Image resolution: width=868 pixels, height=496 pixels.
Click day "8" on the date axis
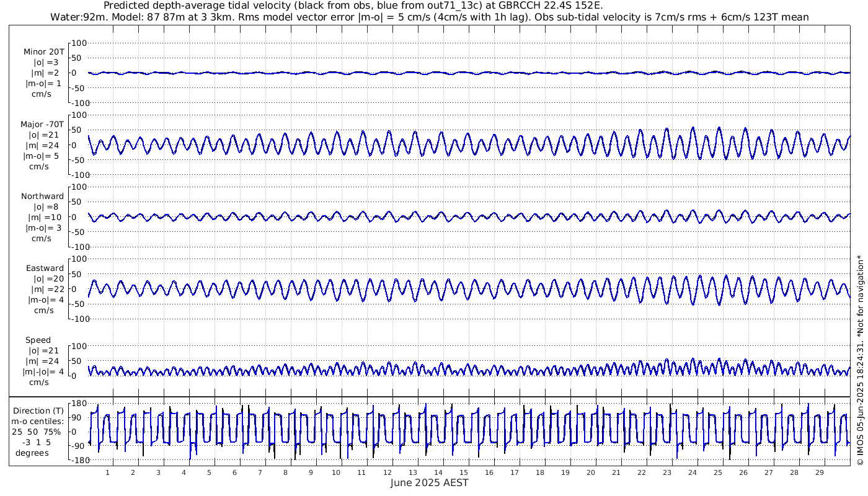(x=285, y=472)
